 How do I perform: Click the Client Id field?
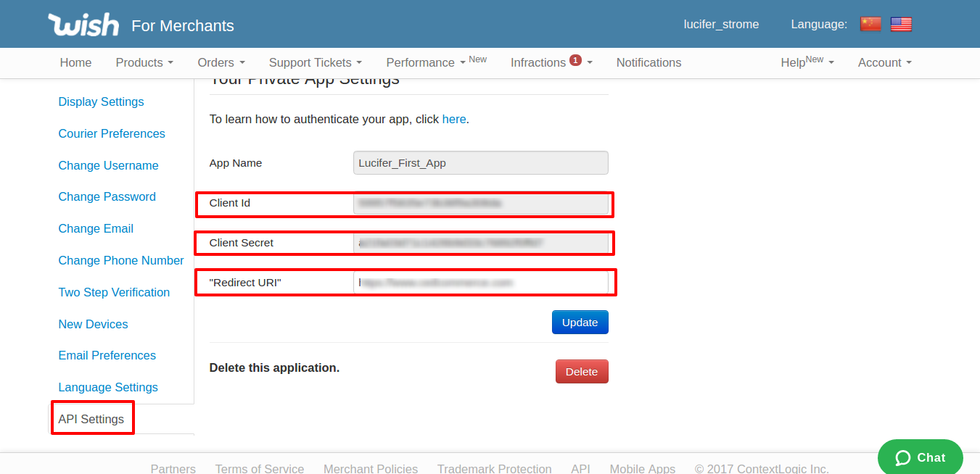click(481, 204)
